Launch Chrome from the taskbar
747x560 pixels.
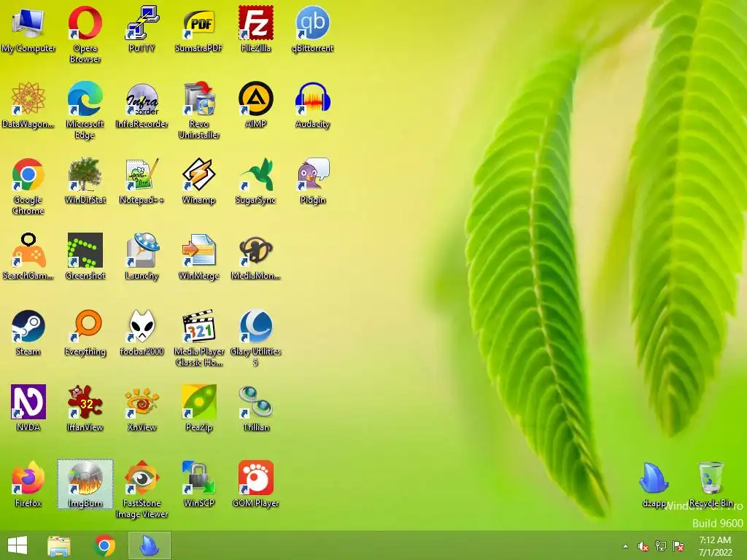coord(104,545)
